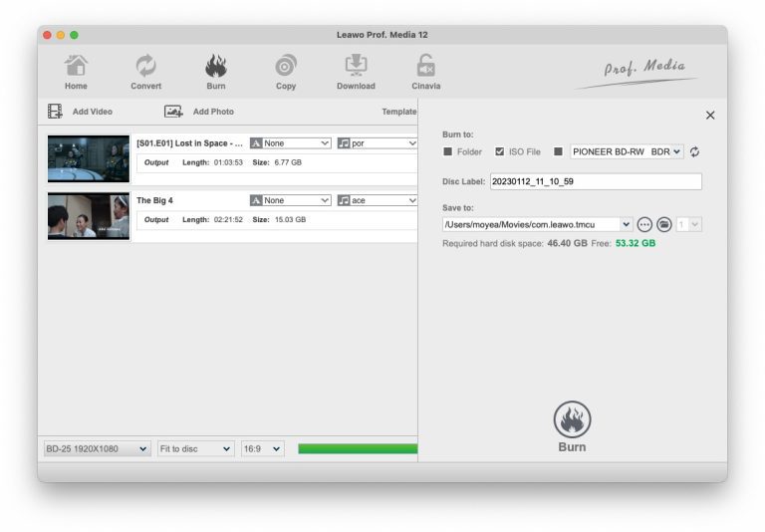The image size is (765, 532).
Task: Click the Add Photo button
Action: (200, 112)
